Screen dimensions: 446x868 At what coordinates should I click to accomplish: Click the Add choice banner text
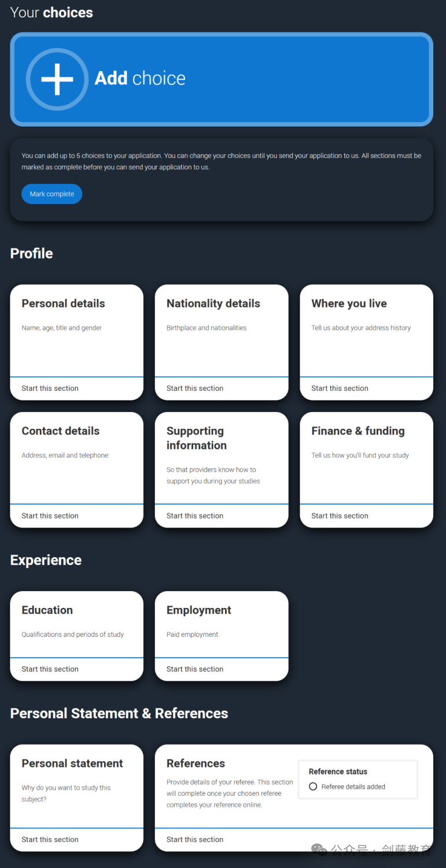[140, 79]
